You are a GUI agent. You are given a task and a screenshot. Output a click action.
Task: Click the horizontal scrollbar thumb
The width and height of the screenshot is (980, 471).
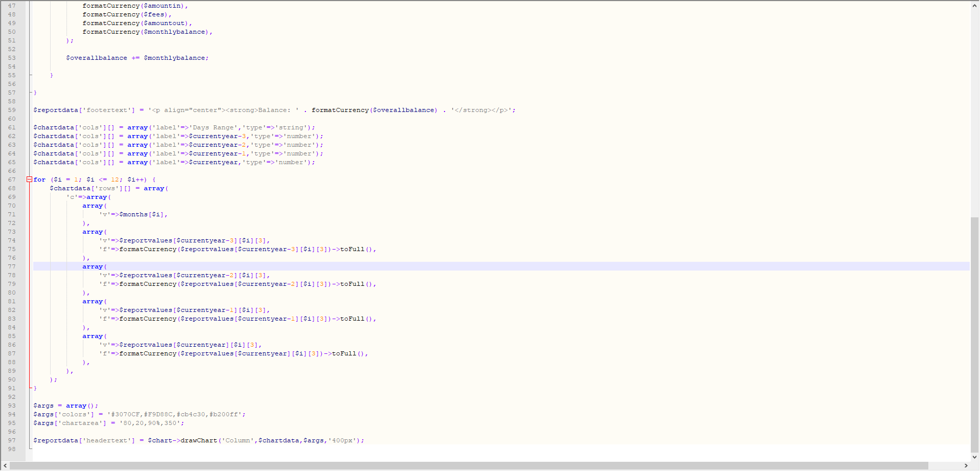click(469, 465)
